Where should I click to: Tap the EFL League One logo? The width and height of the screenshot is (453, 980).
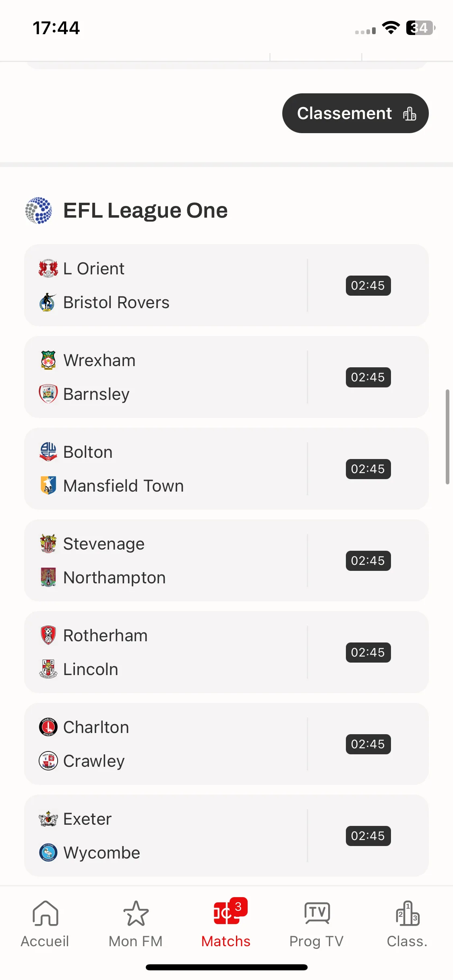click(x=39, y=210)
